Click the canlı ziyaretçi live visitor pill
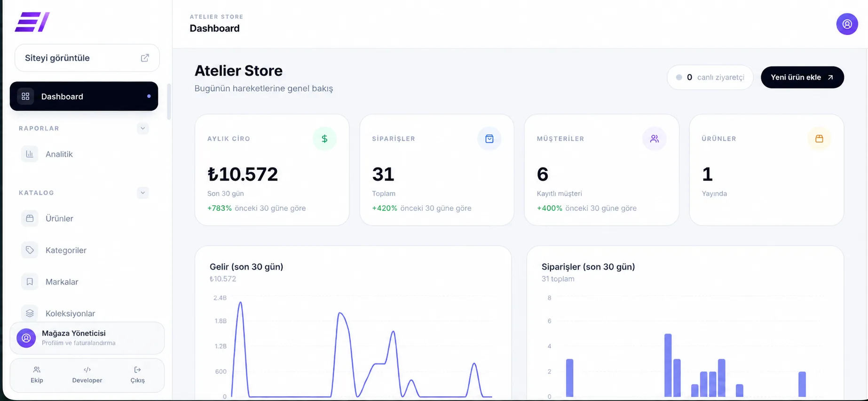Viewport: 868px width, 401px height. 710,77
